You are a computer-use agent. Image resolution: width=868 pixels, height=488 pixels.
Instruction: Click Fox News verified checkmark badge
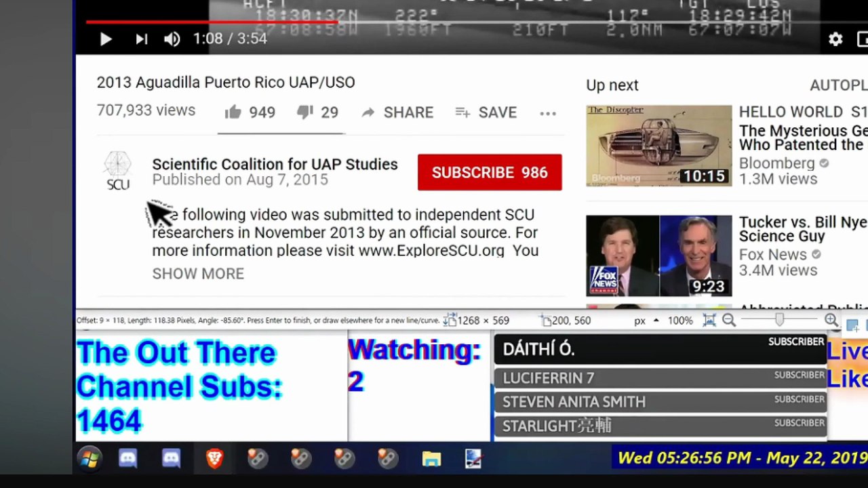click(x=816, y=255)
